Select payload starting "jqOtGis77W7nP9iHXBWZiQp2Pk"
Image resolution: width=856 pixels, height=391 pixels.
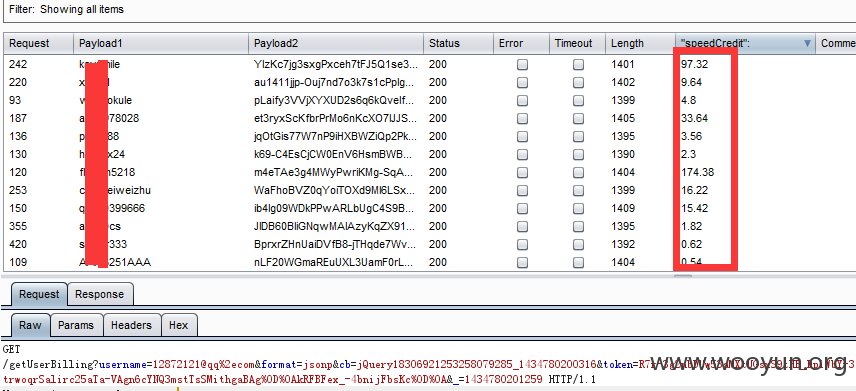click(336, 137)
